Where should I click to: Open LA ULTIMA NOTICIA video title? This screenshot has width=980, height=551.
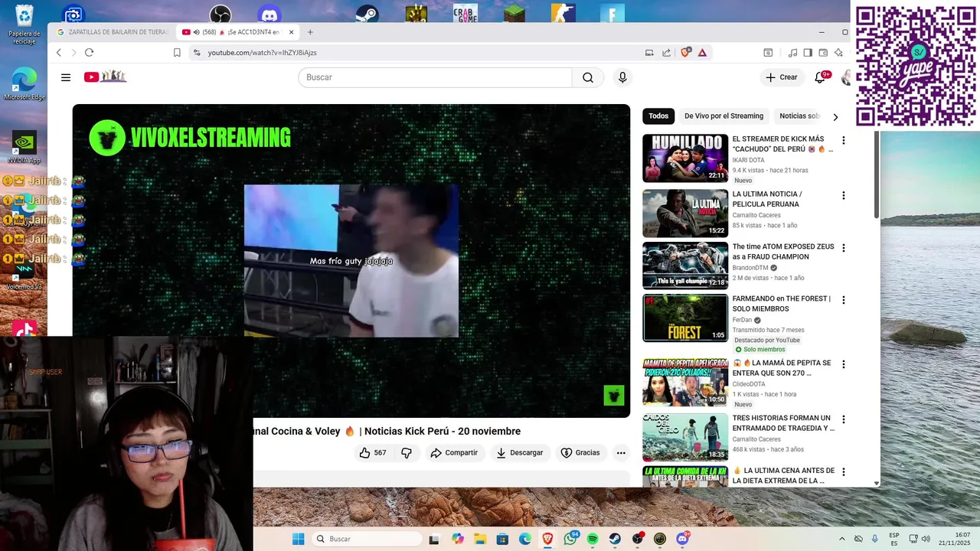click(x=767, y=199)
